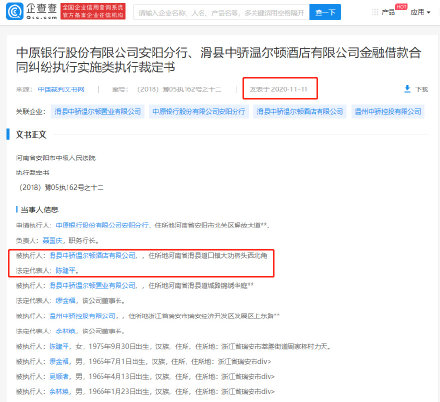Open legal representative link 陈建平
This screenshot has height=402, width=440.
tap(65, 270)
